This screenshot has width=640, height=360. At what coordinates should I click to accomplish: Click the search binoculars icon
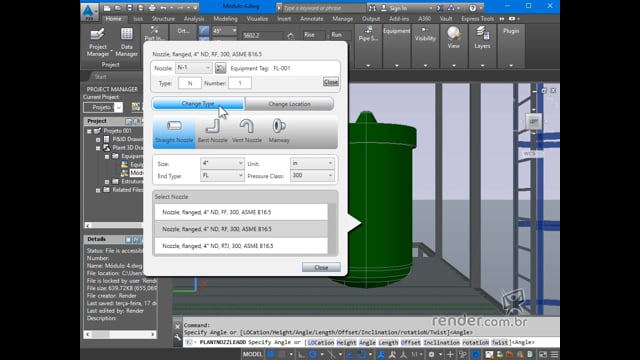pyautogui.click(x=372, y=8)
